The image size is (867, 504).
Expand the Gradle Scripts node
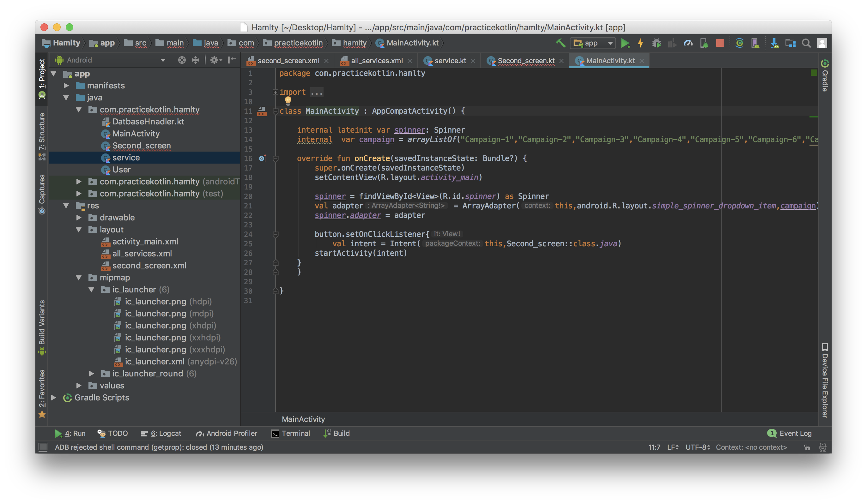[54, 398]
